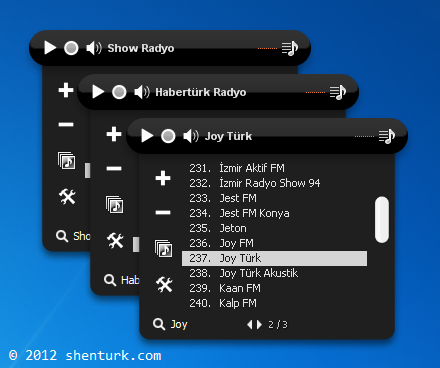Click search magnifier in Show Radyo widget
The image size is (440, 368).
click(62, 236)
